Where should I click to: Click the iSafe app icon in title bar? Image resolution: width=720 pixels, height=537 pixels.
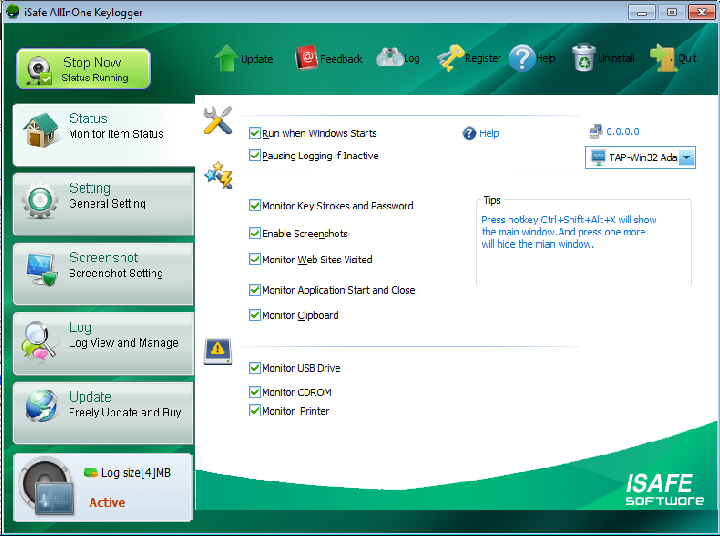click(x=13, y=11)
